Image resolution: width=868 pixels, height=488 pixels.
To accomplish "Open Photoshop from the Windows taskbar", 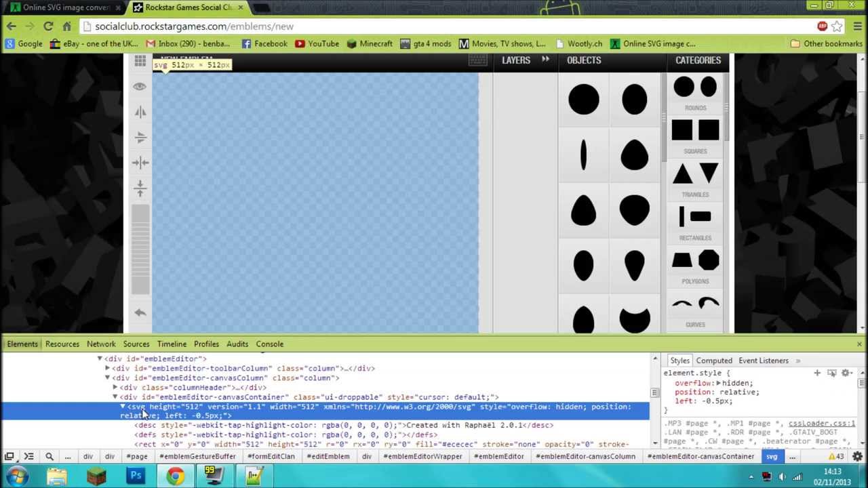I will (x=136, y=476).
